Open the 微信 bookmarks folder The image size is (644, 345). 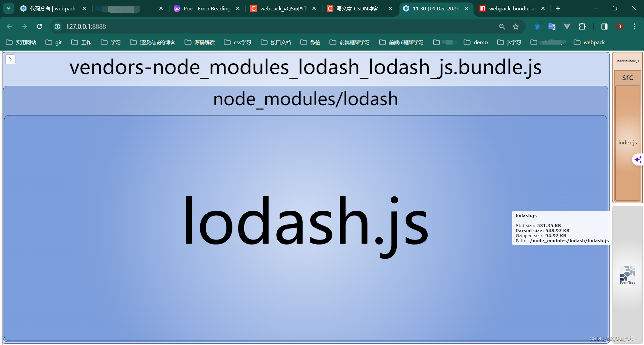[x=310, y=42]
